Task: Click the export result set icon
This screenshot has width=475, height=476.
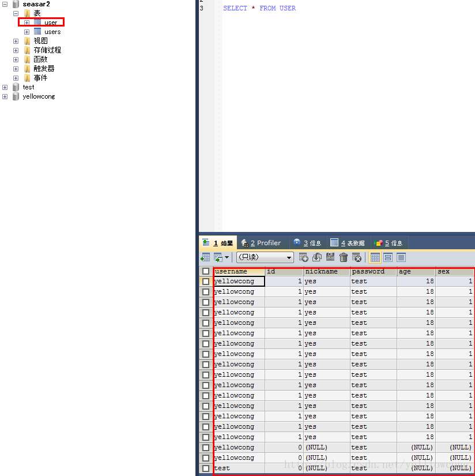Action: click(205, 257)
